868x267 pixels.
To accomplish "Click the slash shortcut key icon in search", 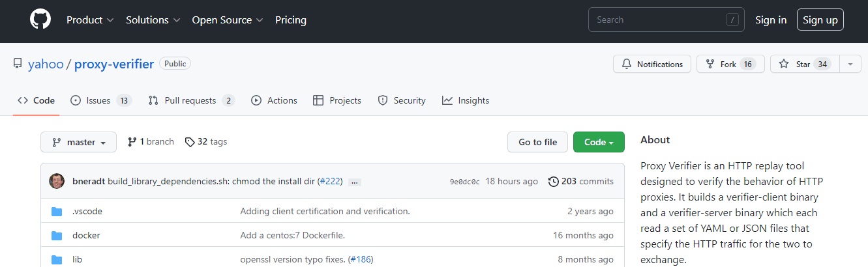I will pyautogui.click(x=732, y=20).
